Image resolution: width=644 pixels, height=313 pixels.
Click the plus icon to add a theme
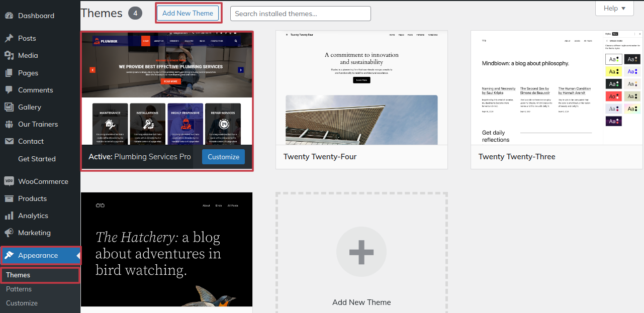361,252
